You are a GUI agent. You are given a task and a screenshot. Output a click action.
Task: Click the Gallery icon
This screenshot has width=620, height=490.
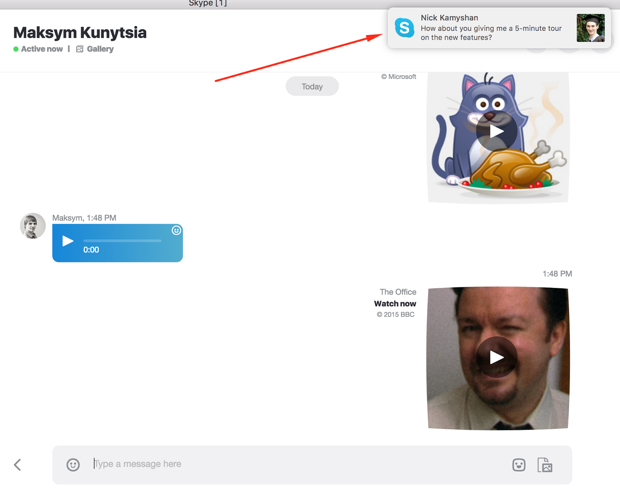click(79, 49)
